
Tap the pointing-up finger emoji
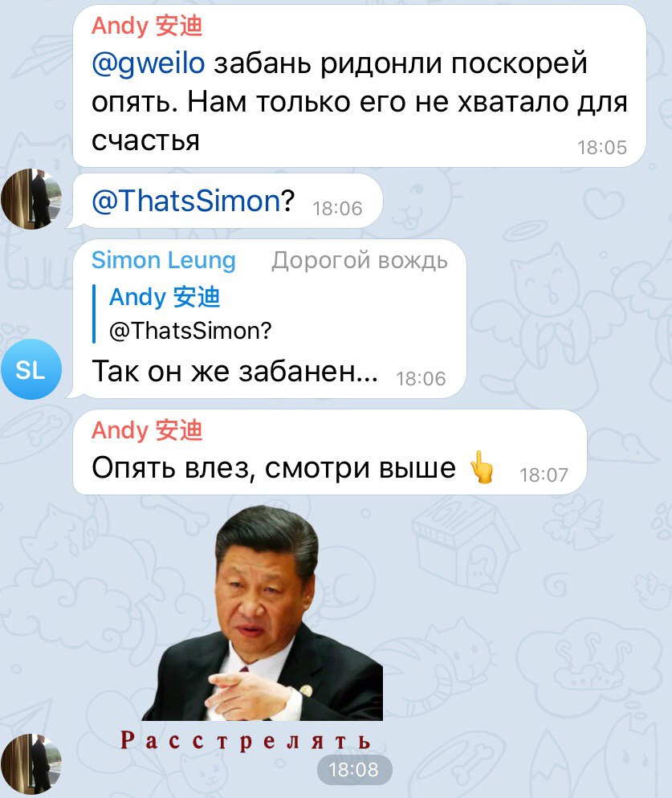(481, 466)
